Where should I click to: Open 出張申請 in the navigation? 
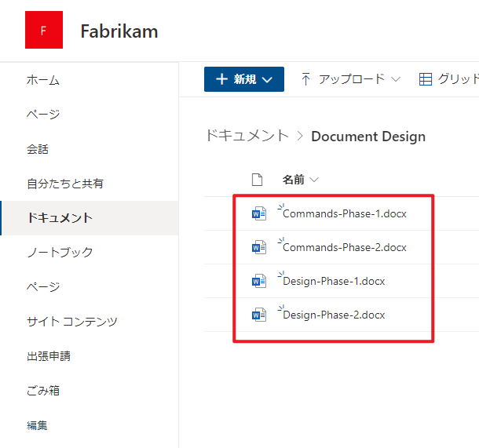pos(49,356)
